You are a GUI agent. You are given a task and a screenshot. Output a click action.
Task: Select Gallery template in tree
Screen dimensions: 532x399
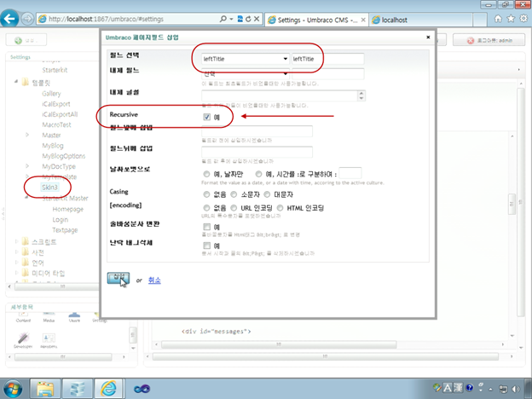click(x=51, y=93)
